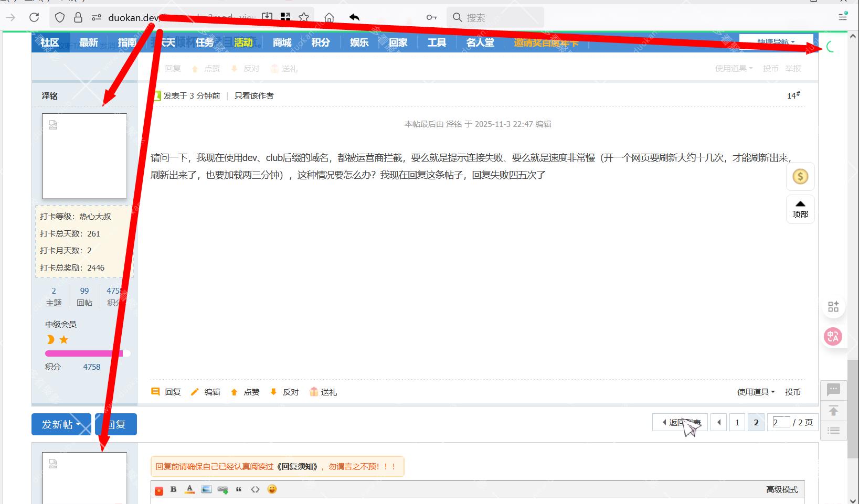Insert a hyperlink in the reply editor
Viewport: 859px width, 504px height.
point(222,489)
